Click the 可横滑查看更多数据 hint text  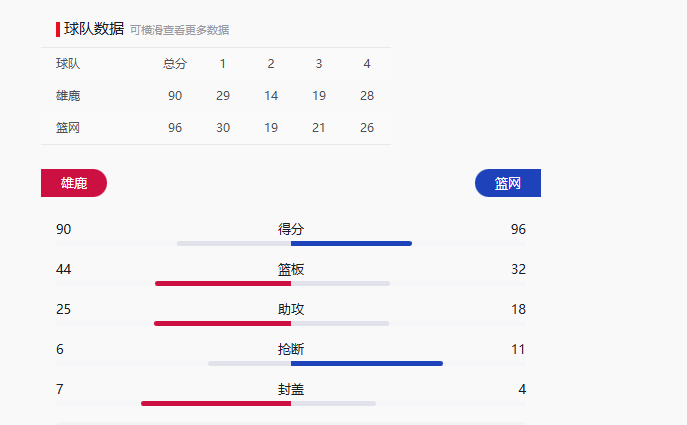point(186,30)
